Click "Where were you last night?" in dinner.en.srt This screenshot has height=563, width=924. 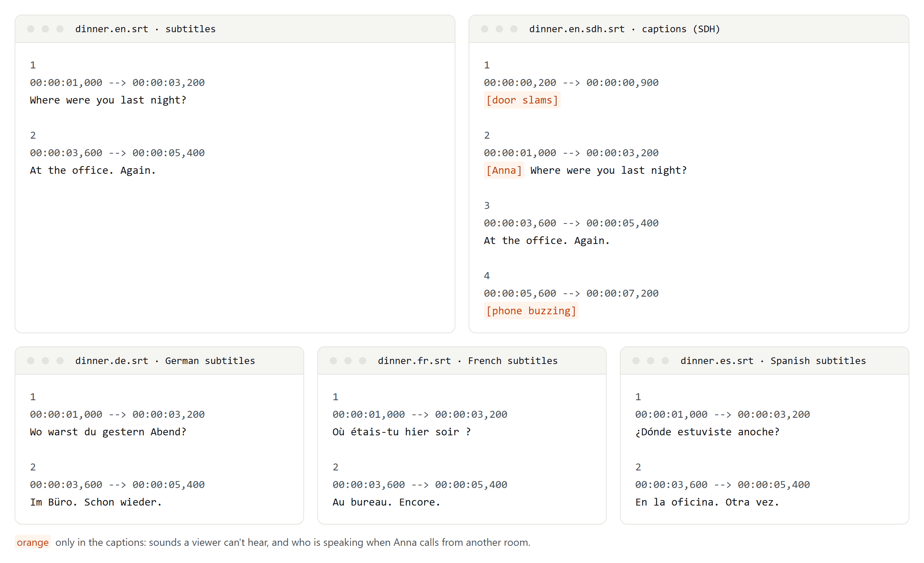coord(108,100)
